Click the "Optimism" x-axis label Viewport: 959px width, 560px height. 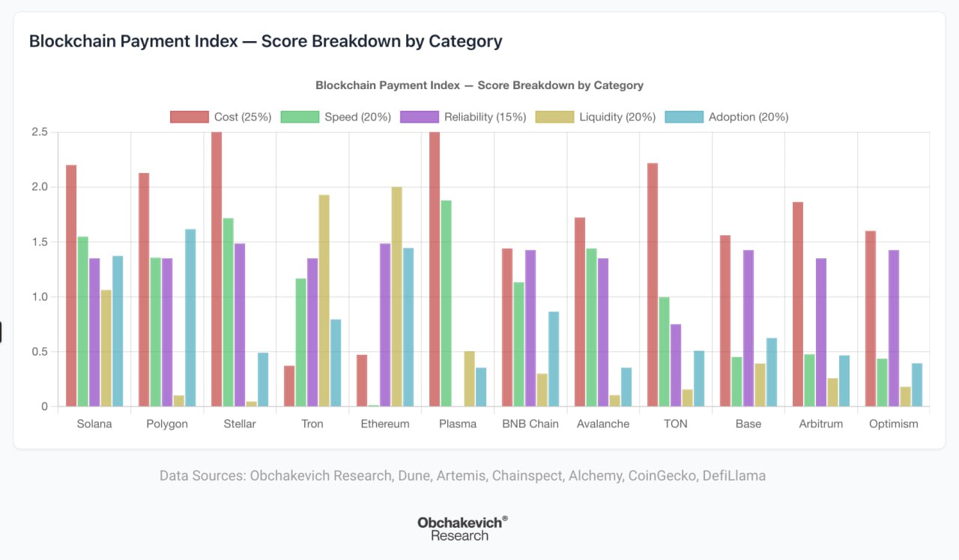(x=893, y=424)
